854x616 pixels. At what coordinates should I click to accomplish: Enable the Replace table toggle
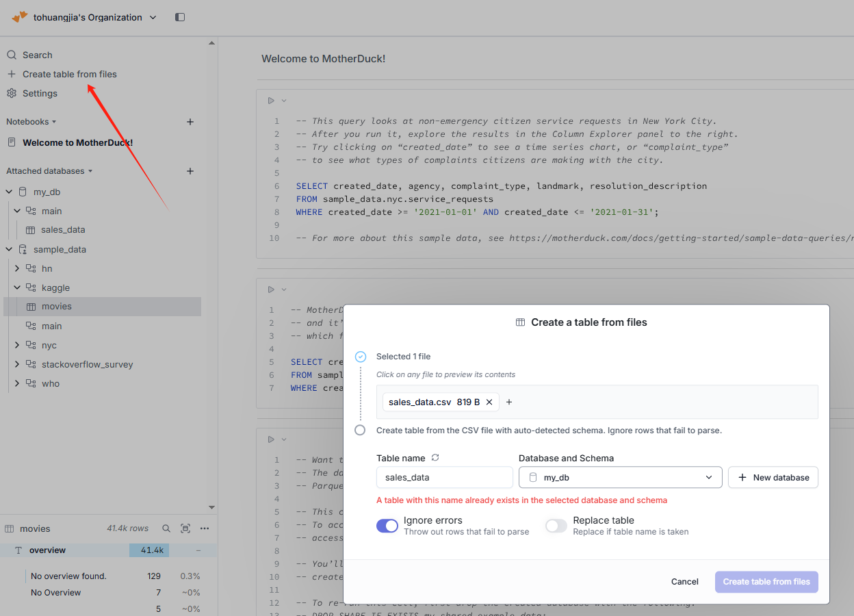pyautogui.click(x=556, y=526)
